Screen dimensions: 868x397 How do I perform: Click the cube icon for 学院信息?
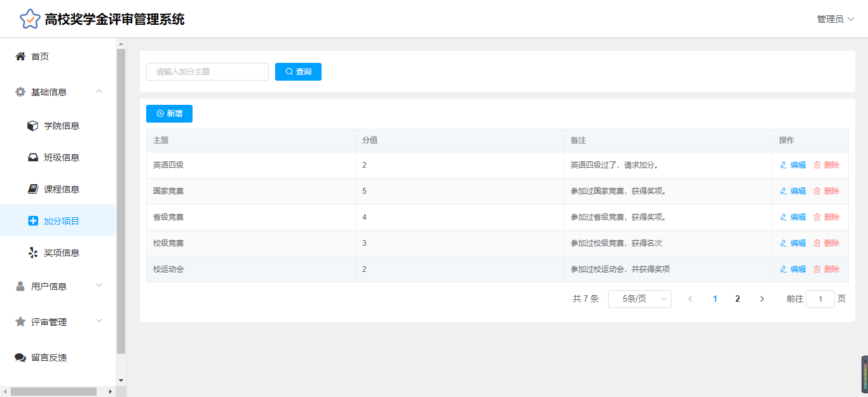click(33, 126)
